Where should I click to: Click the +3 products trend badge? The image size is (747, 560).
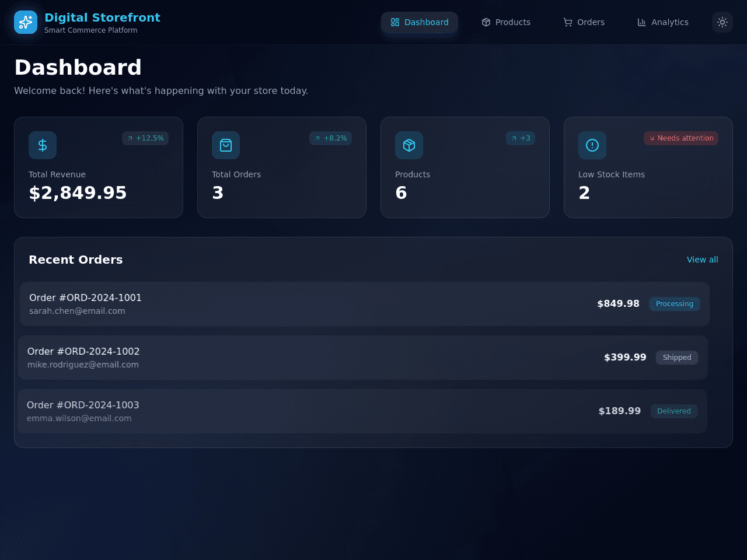(521, 138)
